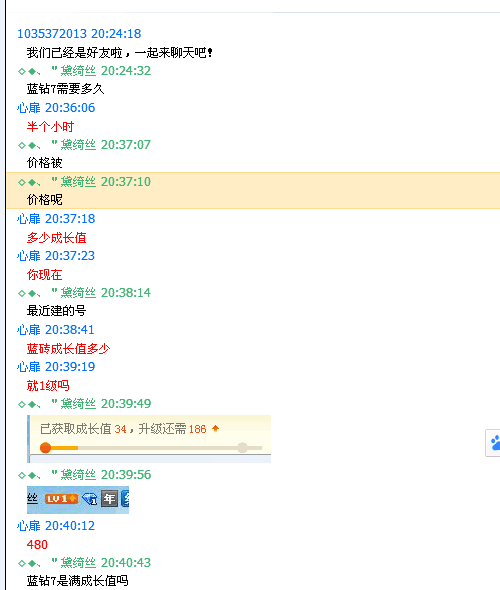500x590 pixels.
Task: Click the red 480 message
Action: tap(37, 544)
